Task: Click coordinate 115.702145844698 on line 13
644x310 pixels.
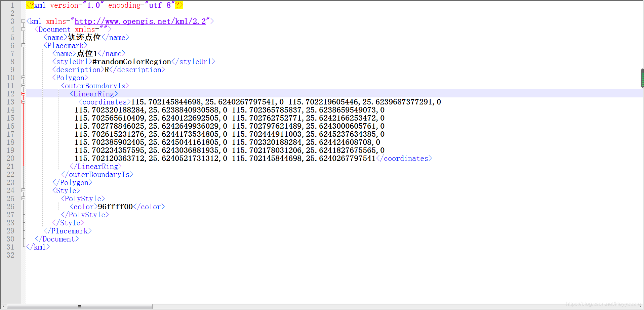Action: [166, 102]
